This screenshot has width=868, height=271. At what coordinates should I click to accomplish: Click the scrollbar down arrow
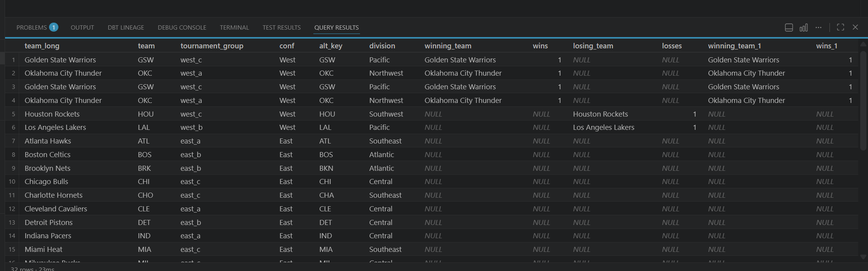click(x=863, y=257)
